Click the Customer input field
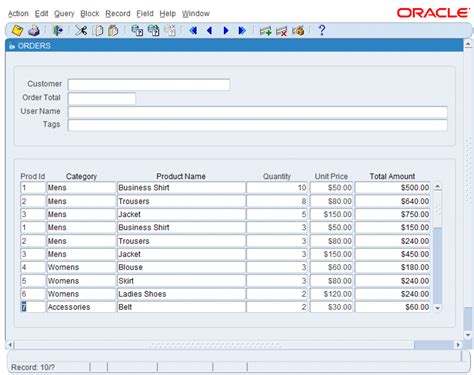Image resolution: width=474 pixels, height=375 pixels. coord(149,85)
